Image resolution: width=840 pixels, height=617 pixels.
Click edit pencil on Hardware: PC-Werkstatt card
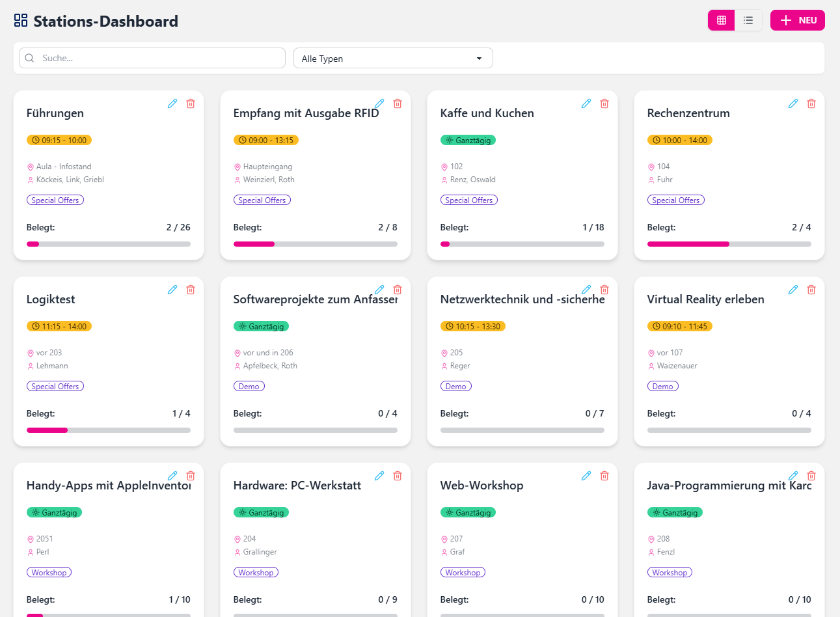click(379, 476)
